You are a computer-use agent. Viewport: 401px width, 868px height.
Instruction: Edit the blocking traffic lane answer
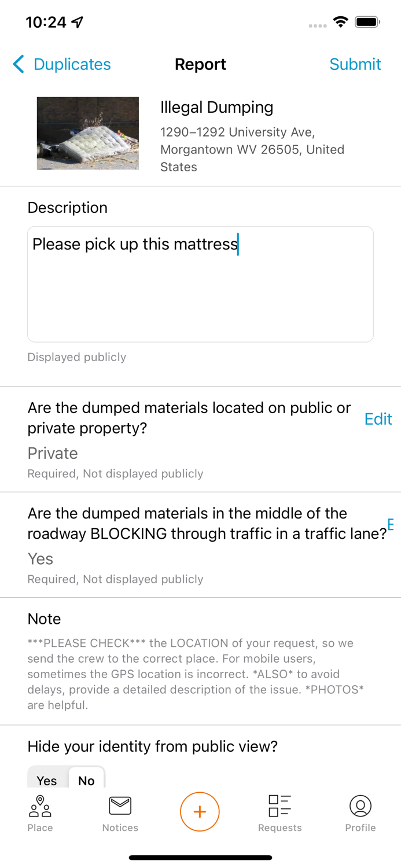pos(391,524)
